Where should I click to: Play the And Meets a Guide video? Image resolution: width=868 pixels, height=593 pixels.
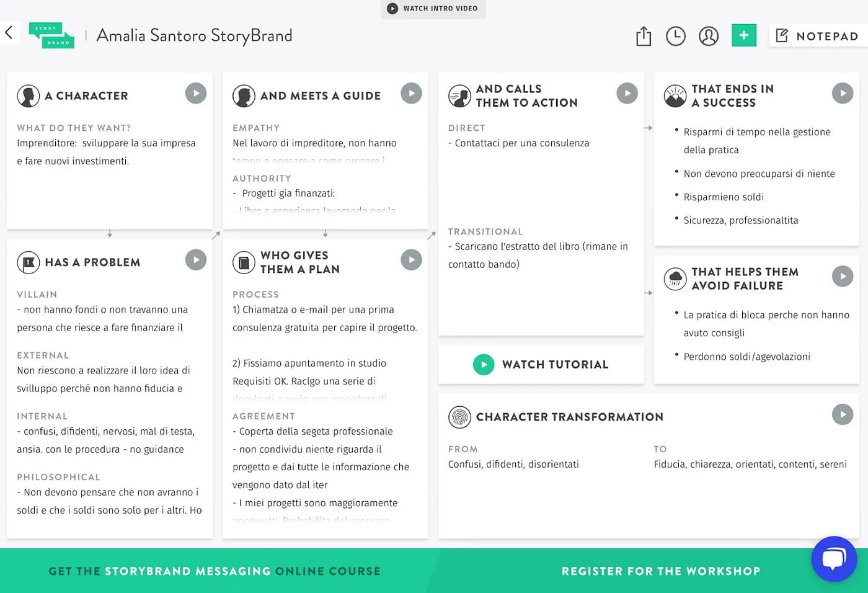[411, 94]
